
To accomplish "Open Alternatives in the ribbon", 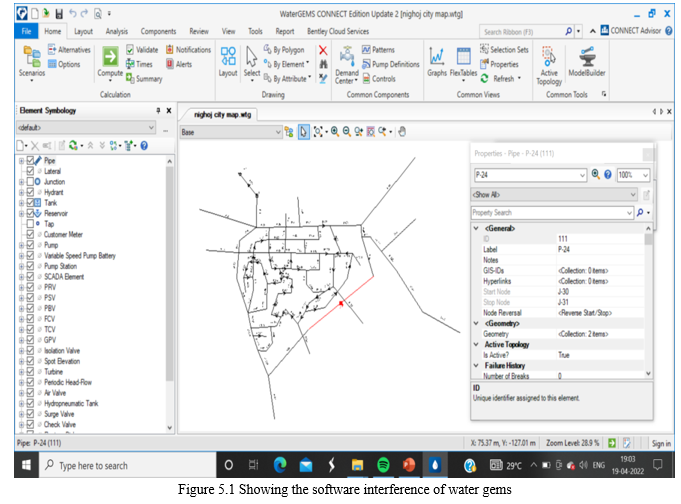I will (x=69, y=50).
